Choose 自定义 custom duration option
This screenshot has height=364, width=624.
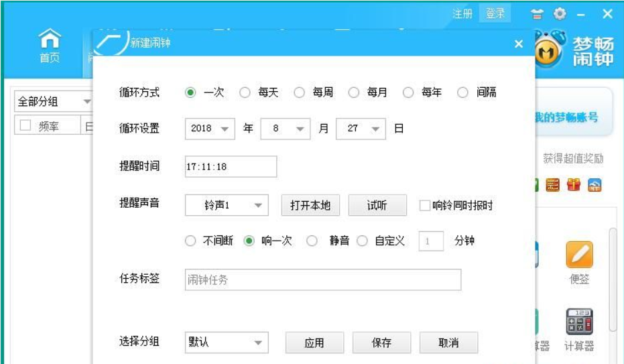[x=362, y=241]
